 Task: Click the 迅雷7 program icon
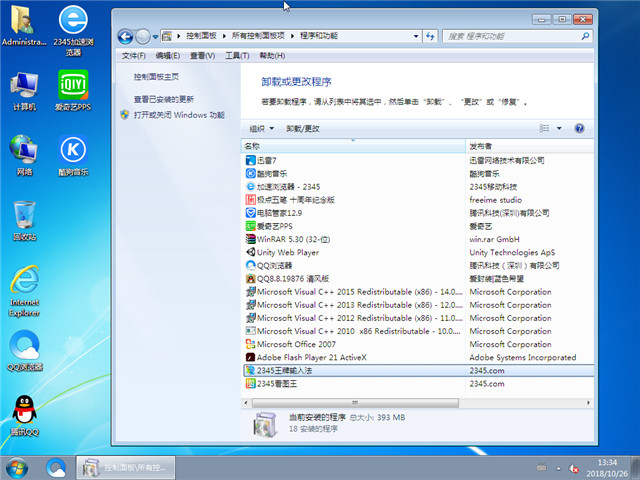click(250, 160)
